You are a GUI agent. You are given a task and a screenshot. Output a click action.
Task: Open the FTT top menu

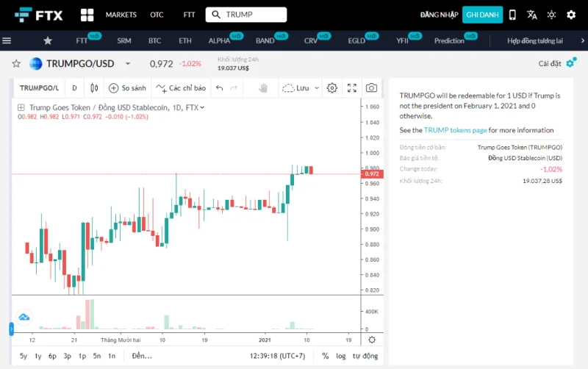[x=189, y=15]
